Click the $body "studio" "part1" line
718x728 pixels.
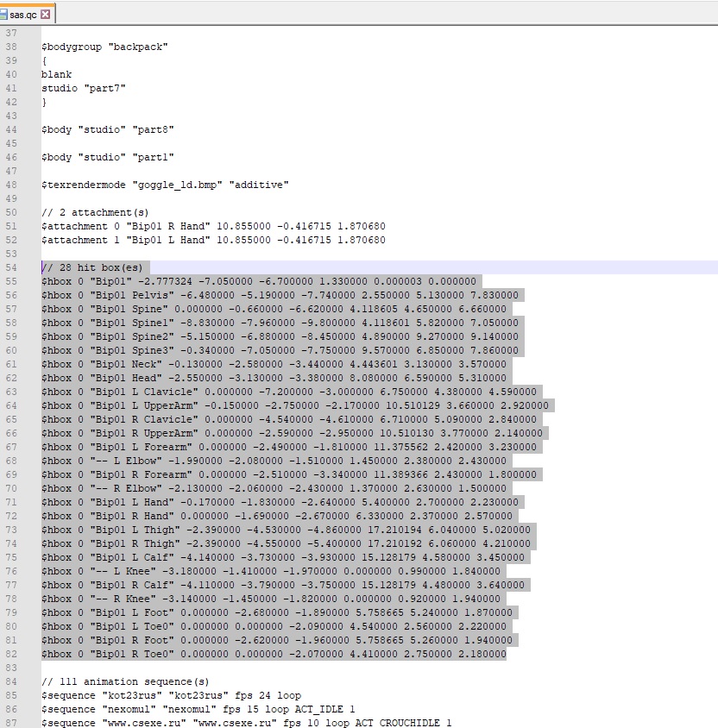[x=108, y=157]
